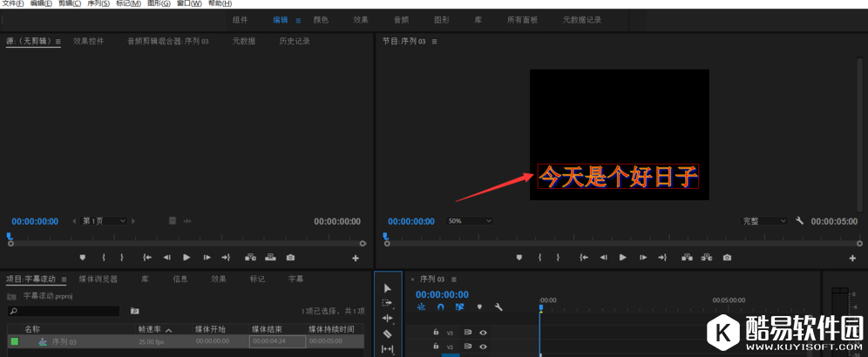Open the 第1页 page dropdown in Source monitor
The height and width of the screenshot is (357, 868).
click(104, 221)
